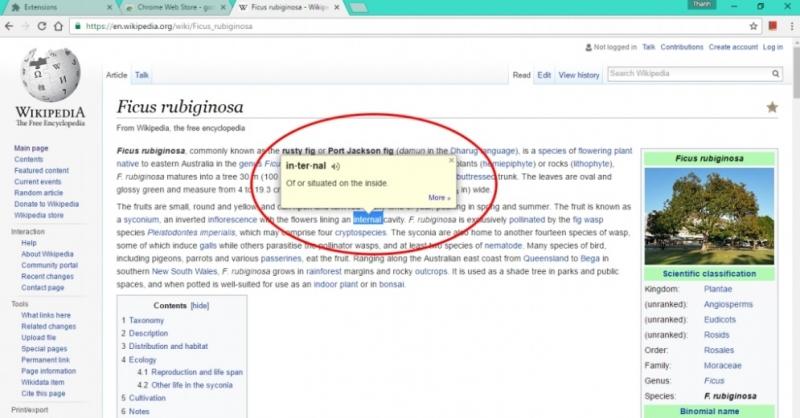
Task: Play pronunciation using speaker icon in popup
Action: pos(335,166)
